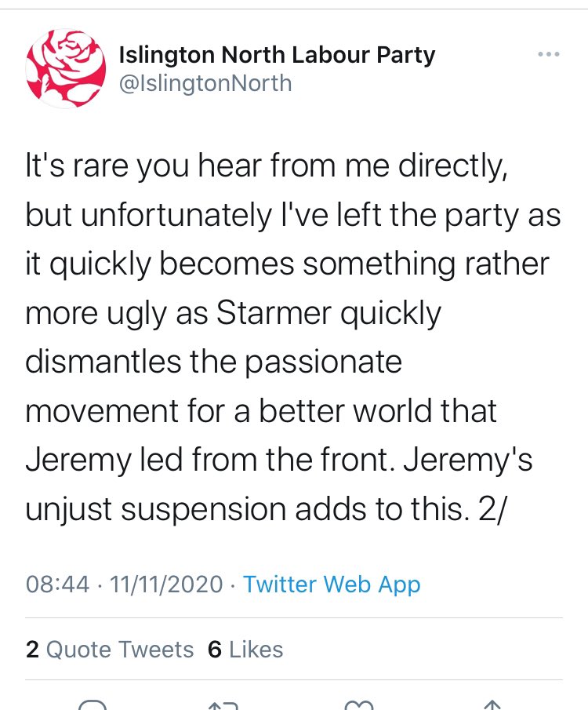Open the Twitter Web App source link
The width and height of the screenshot is (588, 710).
[x=332, y=584]
